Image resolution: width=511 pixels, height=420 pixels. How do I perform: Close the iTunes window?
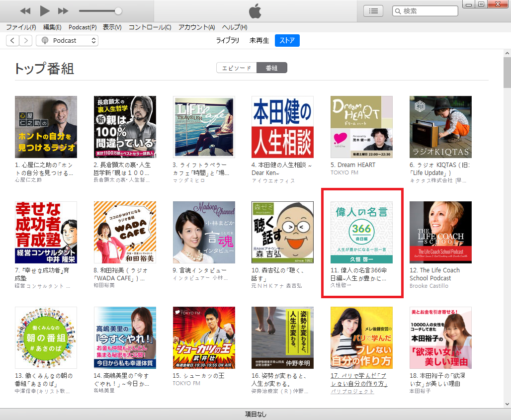pos(498,4)
